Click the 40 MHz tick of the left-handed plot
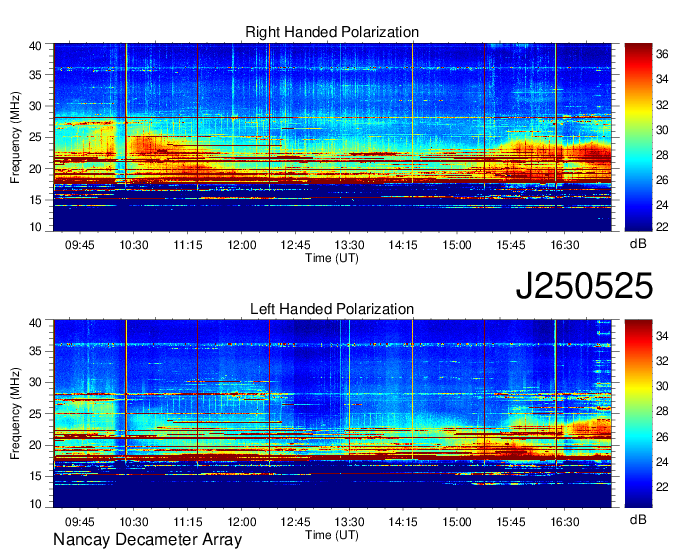This screenshot has width=680, height=552. [35, 322]
